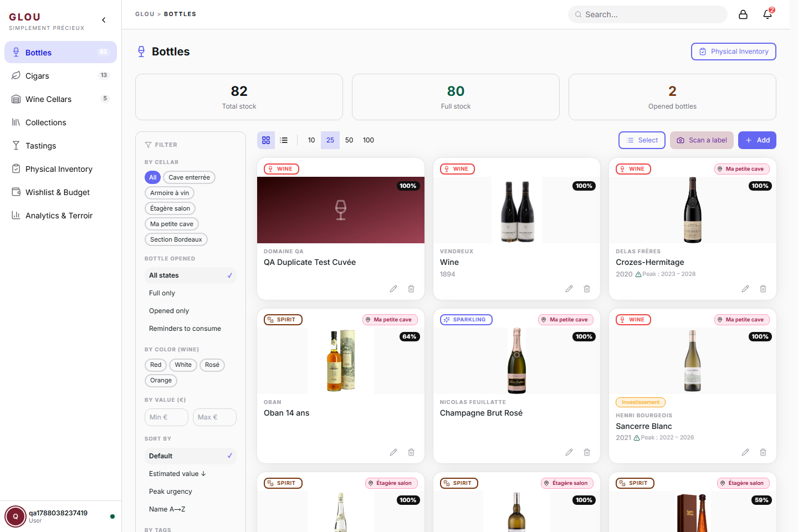The width and height of the screenshot is (798, 532).
Task: Filter wines by Red color
Action: click(x=156, y=365)
